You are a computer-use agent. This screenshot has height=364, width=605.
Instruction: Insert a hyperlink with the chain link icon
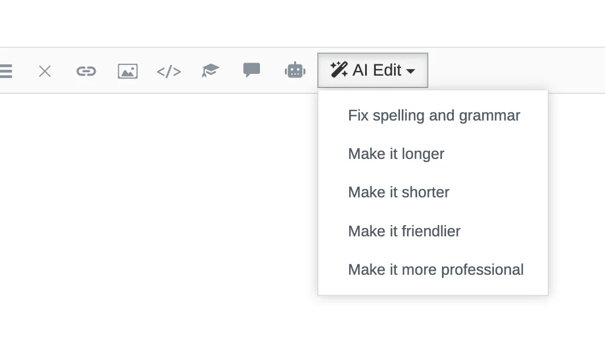pos(86,71)
